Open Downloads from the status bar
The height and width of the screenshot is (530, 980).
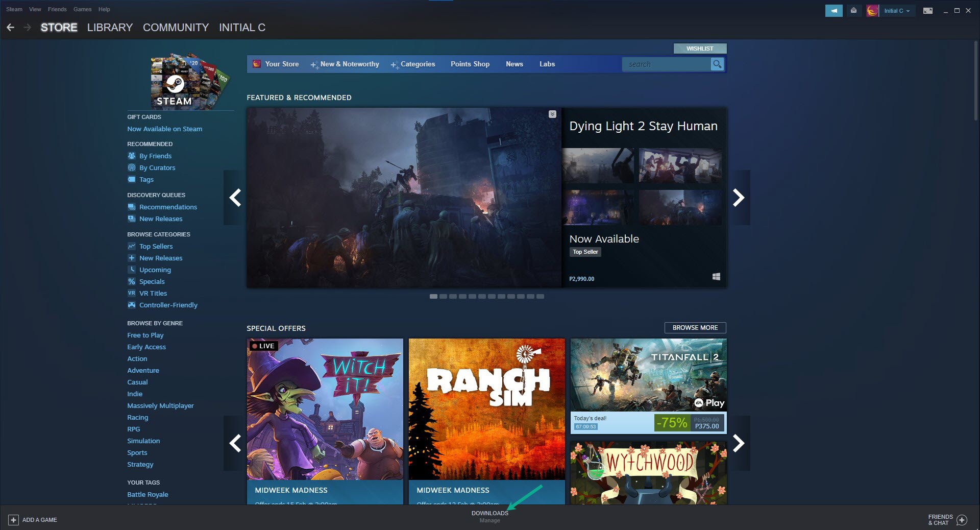click(489, 514)
